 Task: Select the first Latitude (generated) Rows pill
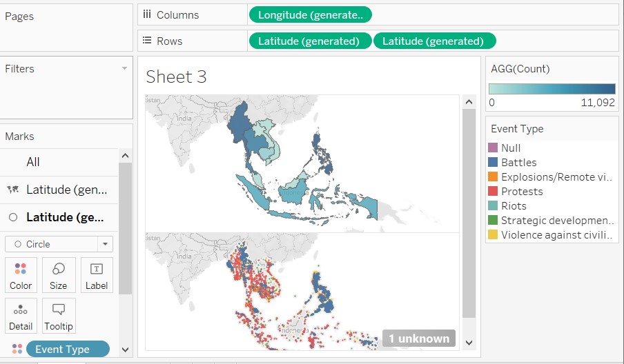309,41
